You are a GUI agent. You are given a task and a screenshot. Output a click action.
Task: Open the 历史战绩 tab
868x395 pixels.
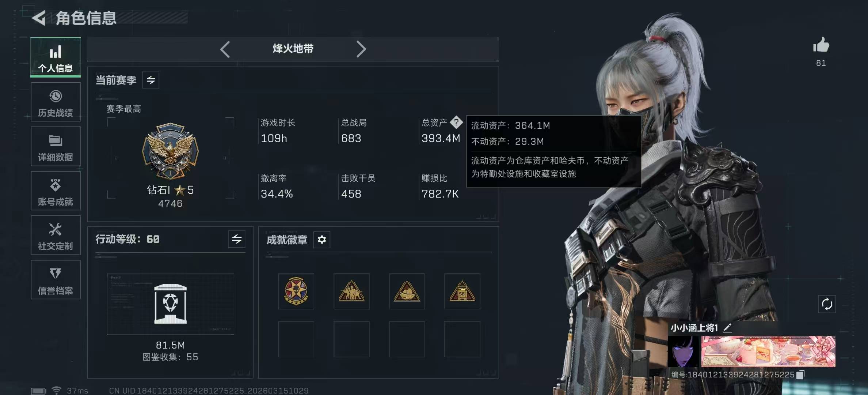pyautogui.click(x=56, y=102)
